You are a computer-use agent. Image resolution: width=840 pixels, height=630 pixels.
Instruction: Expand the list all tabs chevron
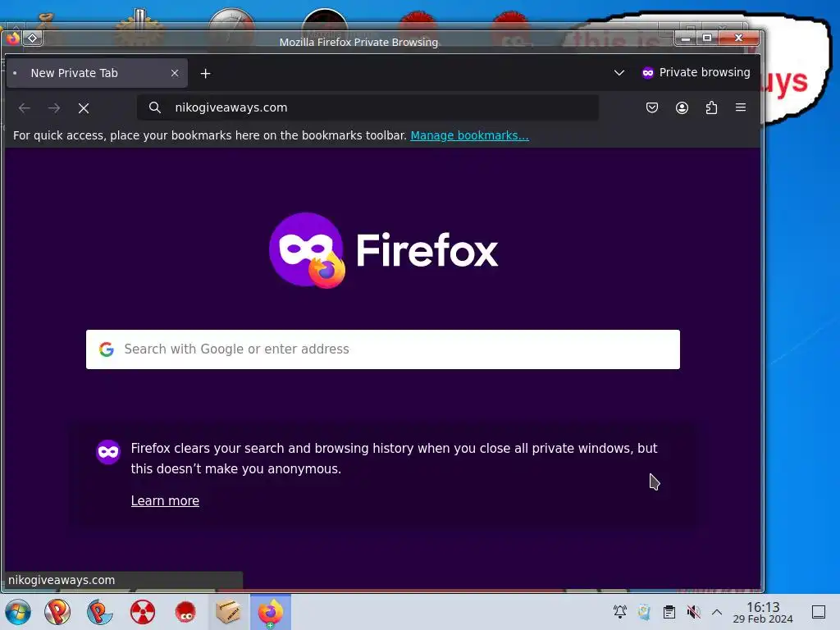(x=619, y=73)
